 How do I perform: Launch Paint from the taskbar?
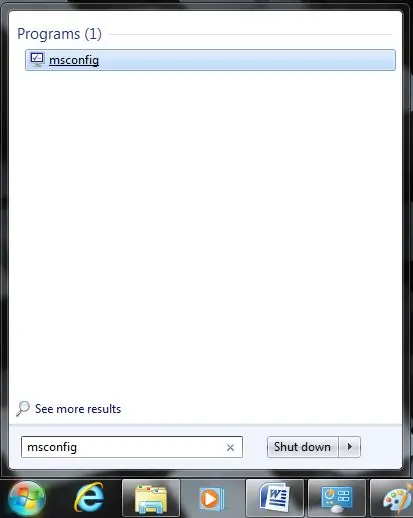(395, 498)
